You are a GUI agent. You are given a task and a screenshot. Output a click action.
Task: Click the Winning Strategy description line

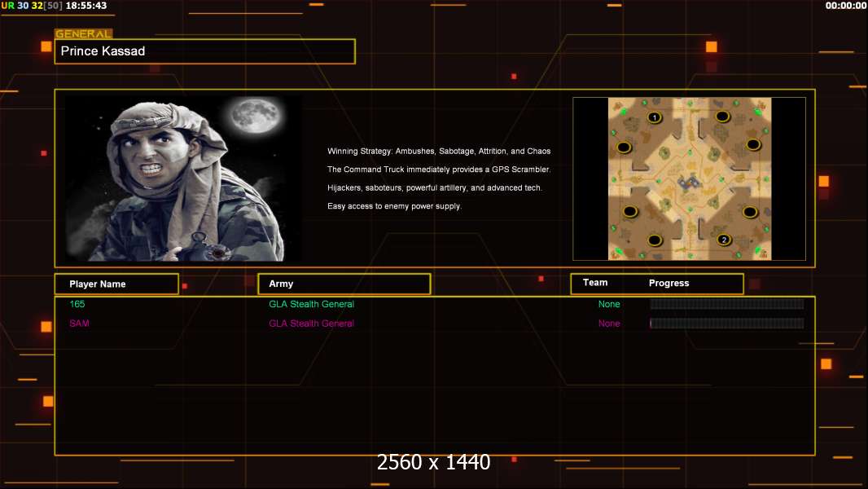(439, 152)
